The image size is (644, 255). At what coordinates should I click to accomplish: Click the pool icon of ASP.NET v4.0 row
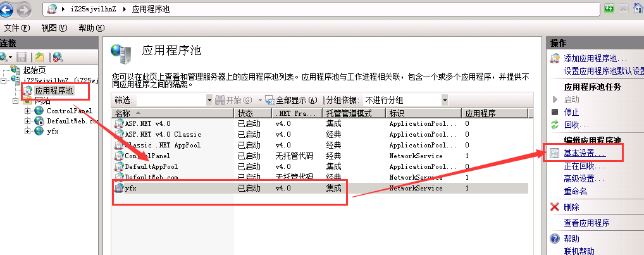click(x=119, y=123)
